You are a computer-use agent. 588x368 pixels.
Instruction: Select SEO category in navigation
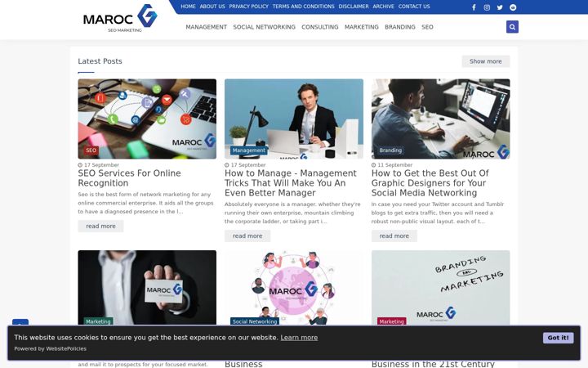pyautogui.click(x=427, y=27)
